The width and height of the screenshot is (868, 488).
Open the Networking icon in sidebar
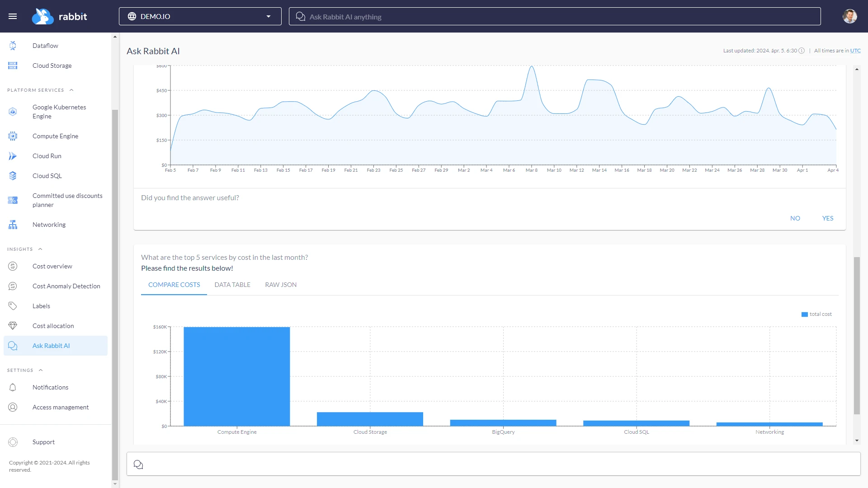(13, 225)
